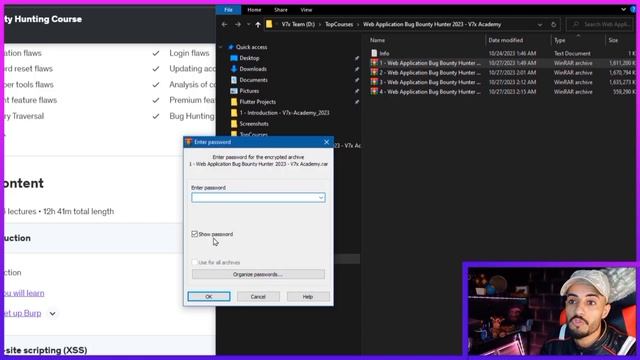Click Organize passwords button
The image size is (640, 360).
[258, 274]
